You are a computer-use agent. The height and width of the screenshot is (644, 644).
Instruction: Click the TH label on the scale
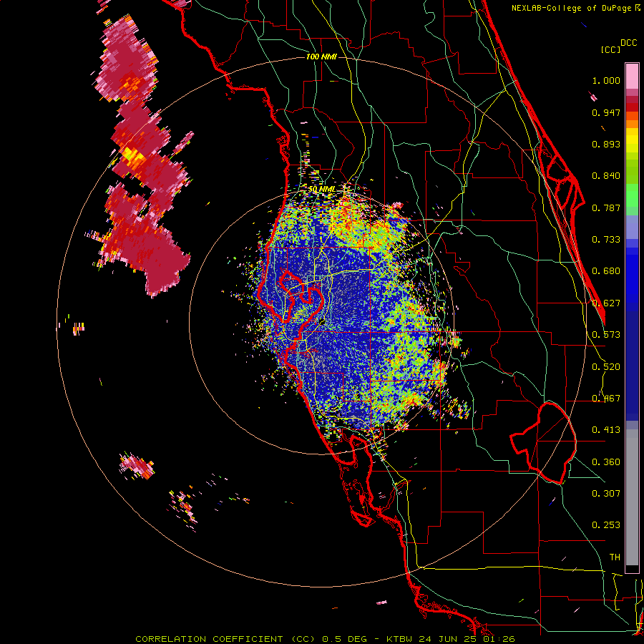coord(615,557)
